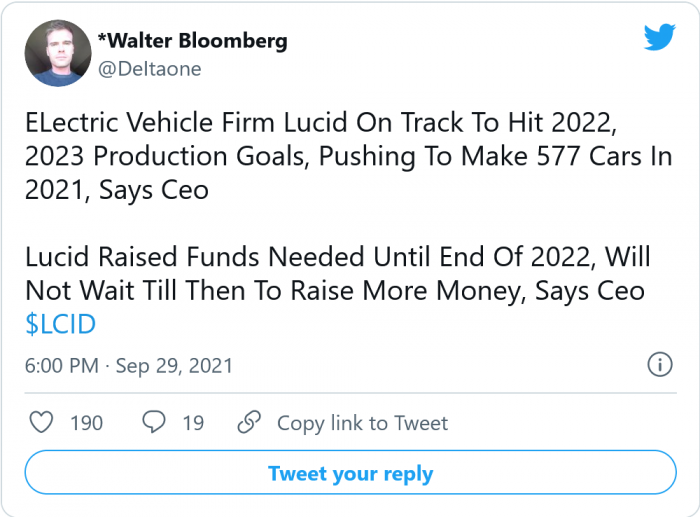Open Walter Bloomberg's profile photo
The width and height of the screenshot is (700, 517).
point(58,53)
